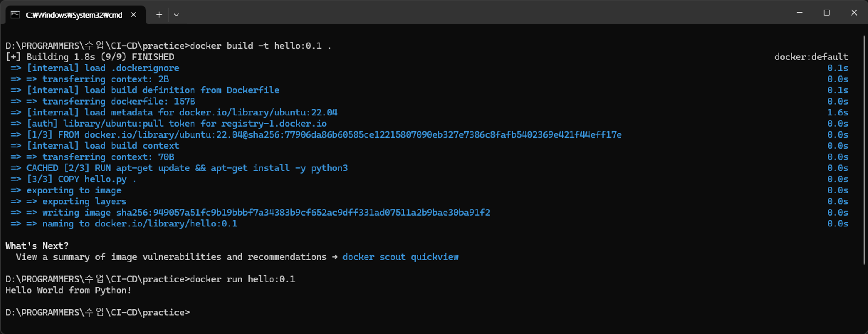Screen dimensions: 868x334
Task: Click 'View a summary of image vulnerabilities' text
Action: tap(171, 257)
